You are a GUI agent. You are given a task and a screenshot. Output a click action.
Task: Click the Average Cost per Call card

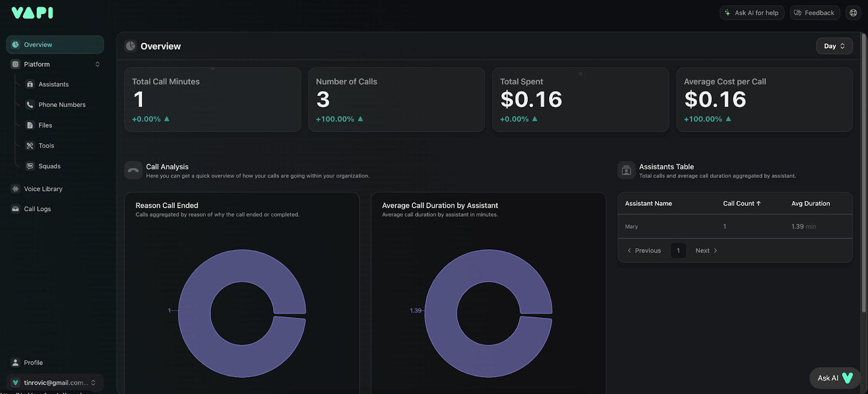764,100
